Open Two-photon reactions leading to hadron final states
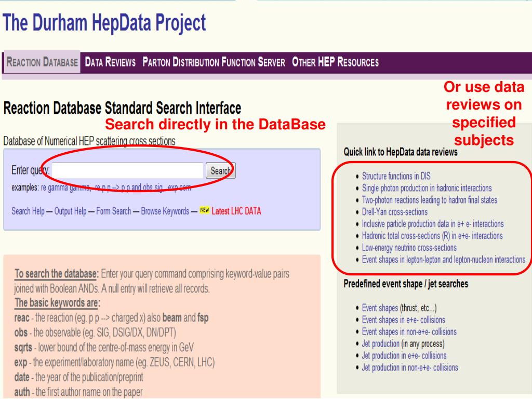Screen dimensions: 532x399 (430, 200)
